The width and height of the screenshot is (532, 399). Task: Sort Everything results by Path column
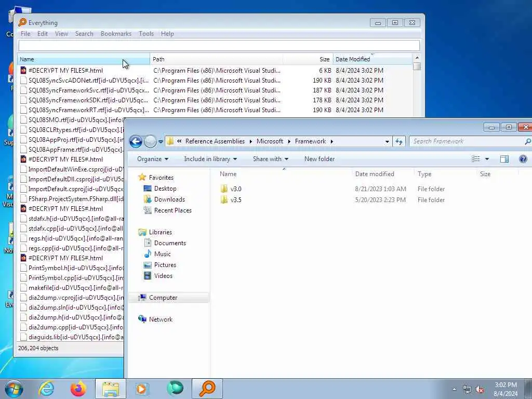216,59
